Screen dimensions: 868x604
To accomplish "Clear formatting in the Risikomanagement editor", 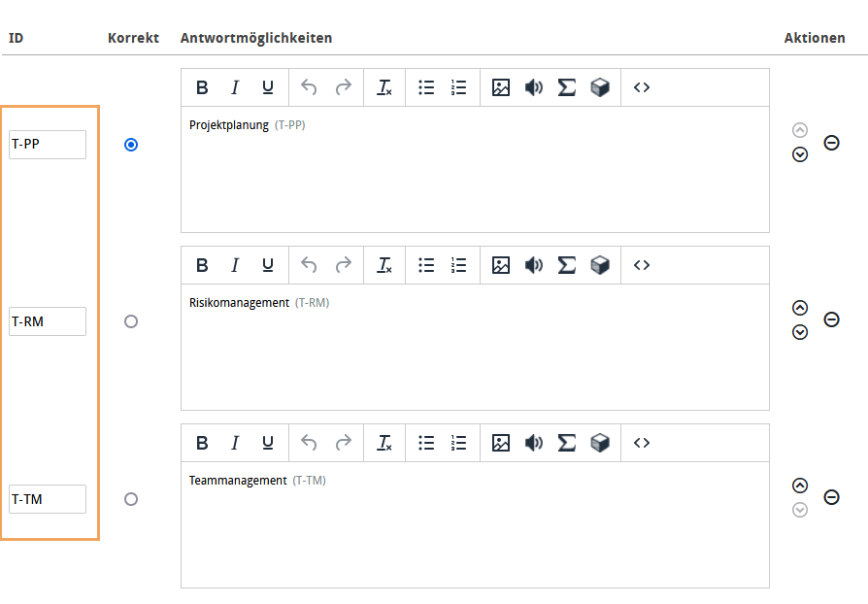I will [384, 265].
